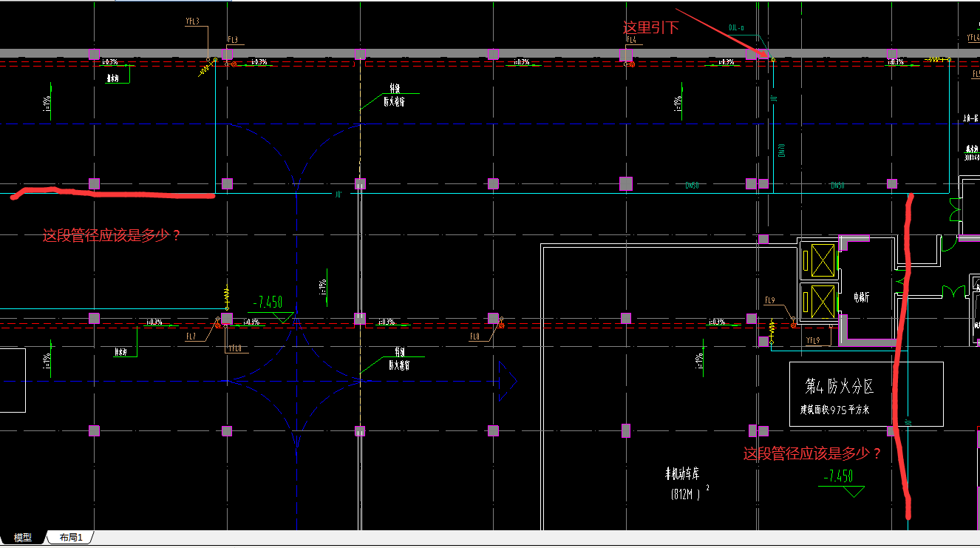Viewport: 980px width, 548px height.
Task: Select the 电梯厅 room label
Action: 862,297
